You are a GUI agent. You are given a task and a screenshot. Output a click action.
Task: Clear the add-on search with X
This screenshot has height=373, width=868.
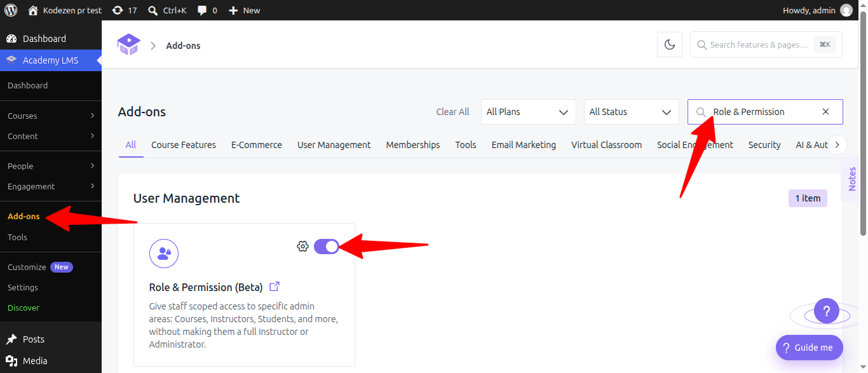[x=825, y=112]
